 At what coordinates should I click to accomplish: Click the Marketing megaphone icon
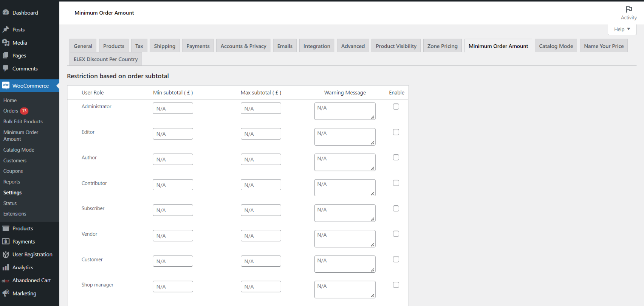(x=6, y=293)
